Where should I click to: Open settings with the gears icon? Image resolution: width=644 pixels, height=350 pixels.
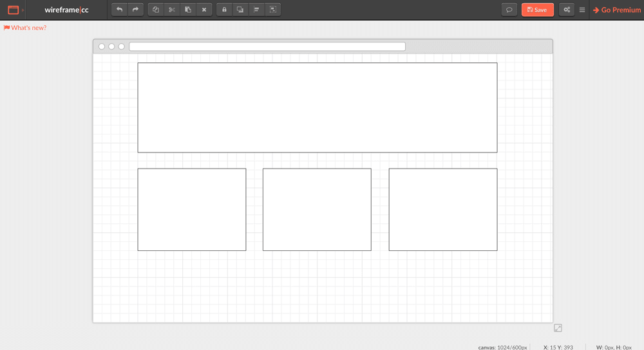(567, 10)
